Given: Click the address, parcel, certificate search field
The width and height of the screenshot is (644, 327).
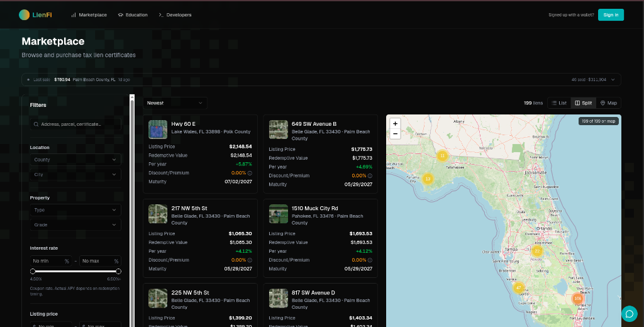Looking at the screenshot, I should click(x=75, y=124).
